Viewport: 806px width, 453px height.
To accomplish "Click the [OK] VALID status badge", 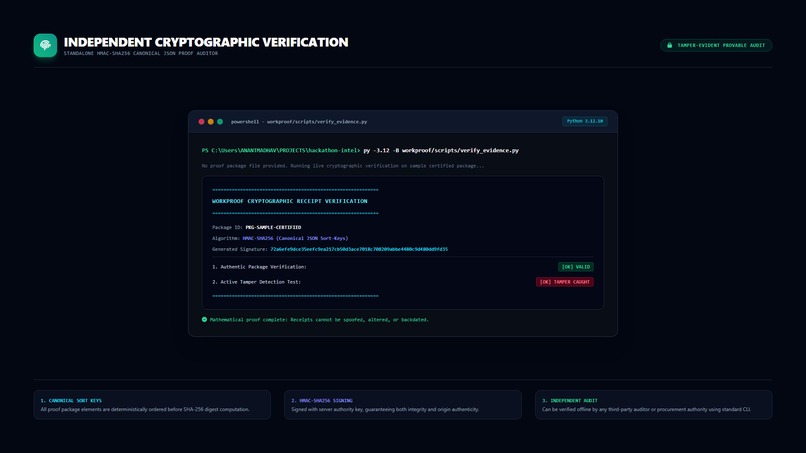I will click(576, 267).
